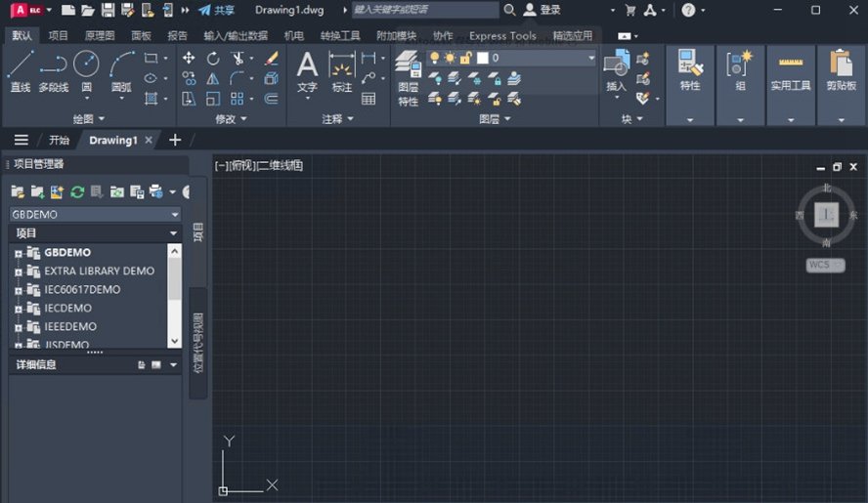
Task: Select the Rotate tool
Action: [212, 58]
